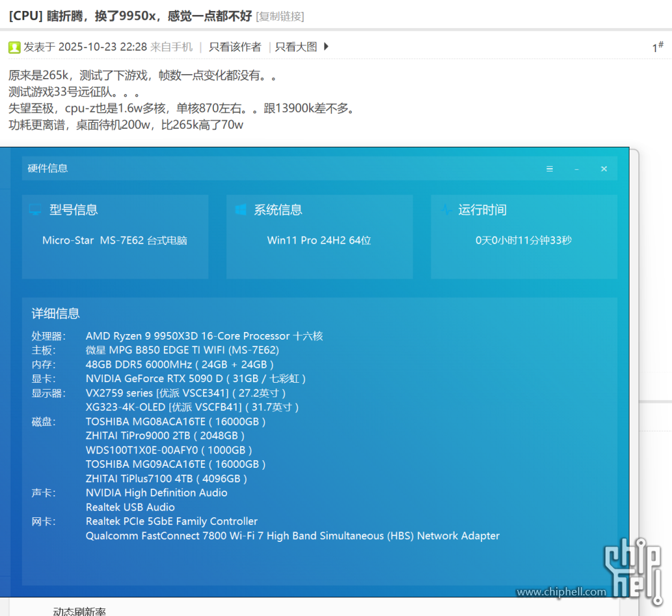Viewport: 672px width, 616px height.
Task: Filter posts with 只看该作者
Action: pyautogui.click(x=235, y=47)
